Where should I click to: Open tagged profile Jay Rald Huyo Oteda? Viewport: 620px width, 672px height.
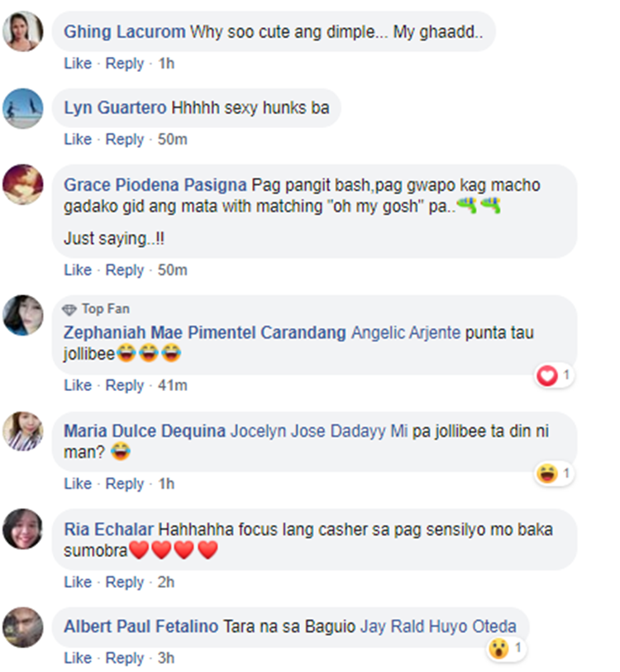point(438,627)
